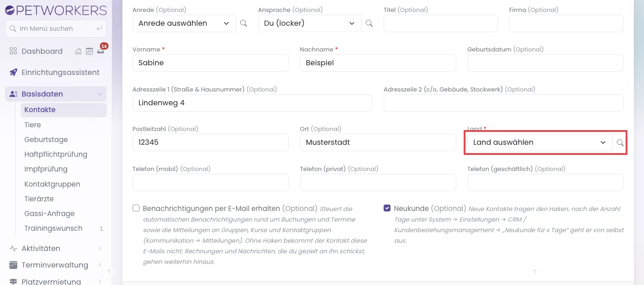Enable Benachrichtigungen per E-Mail erhalten checkbox
The height and width of the screenshot is (285, 644).
point(136,208)
